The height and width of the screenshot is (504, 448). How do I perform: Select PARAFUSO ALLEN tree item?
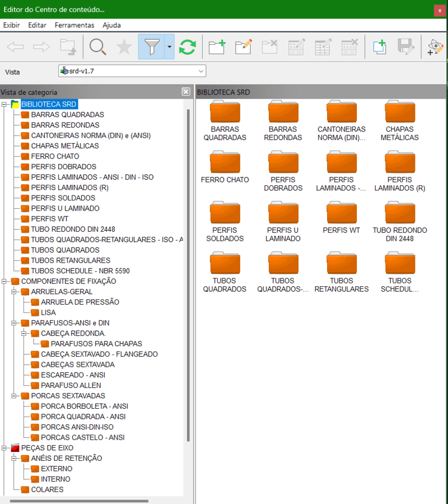point(71,385)
